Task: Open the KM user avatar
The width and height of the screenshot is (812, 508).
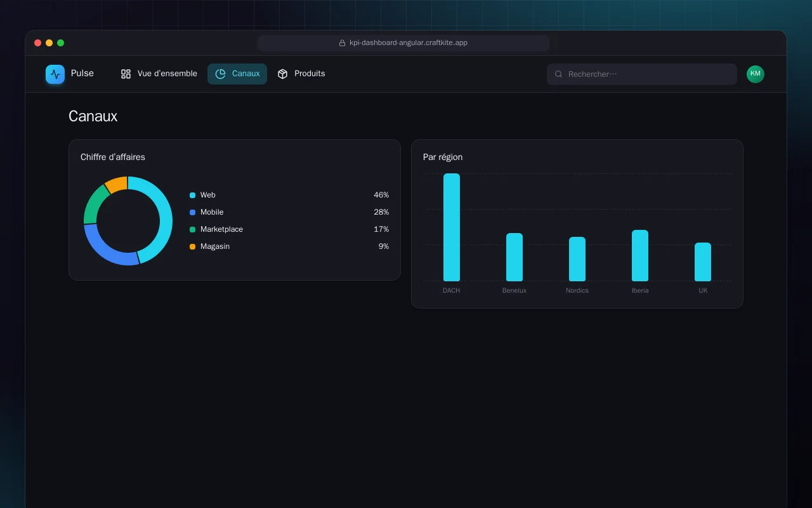Action: point(756,74)
